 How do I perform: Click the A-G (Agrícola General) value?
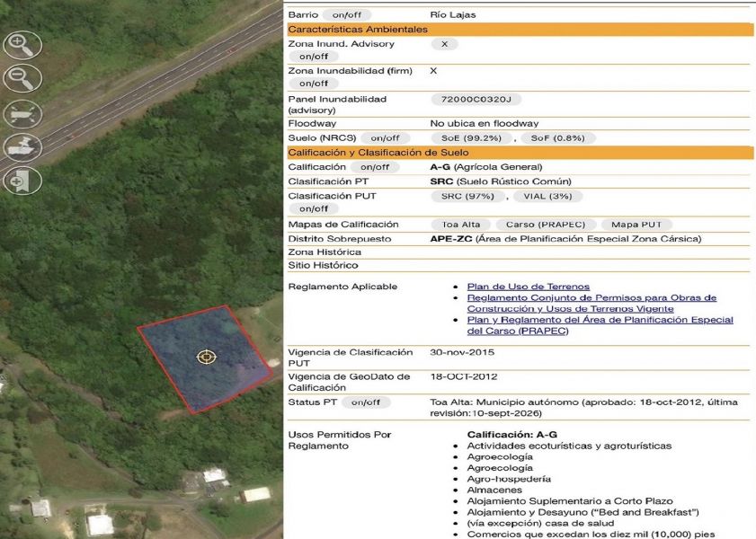(x=486, y=167)
